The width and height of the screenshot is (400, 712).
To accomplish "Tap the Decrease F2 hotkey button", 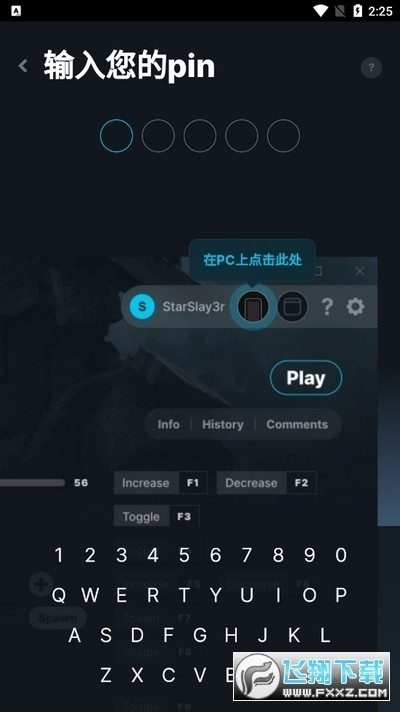I will (x=267, y=483).
